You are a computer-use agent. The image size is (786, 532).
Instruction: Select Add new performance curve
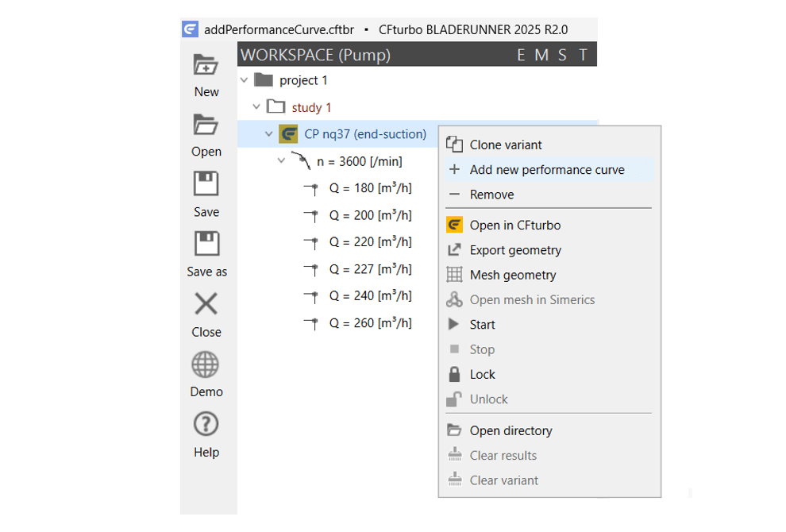549,169
